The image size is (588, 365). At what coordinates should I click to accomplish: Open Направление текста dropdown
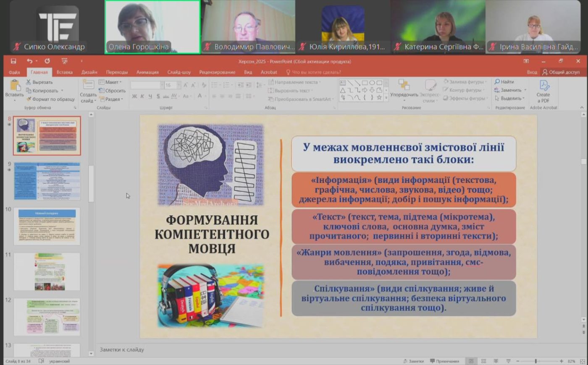(x=294, y=82)
